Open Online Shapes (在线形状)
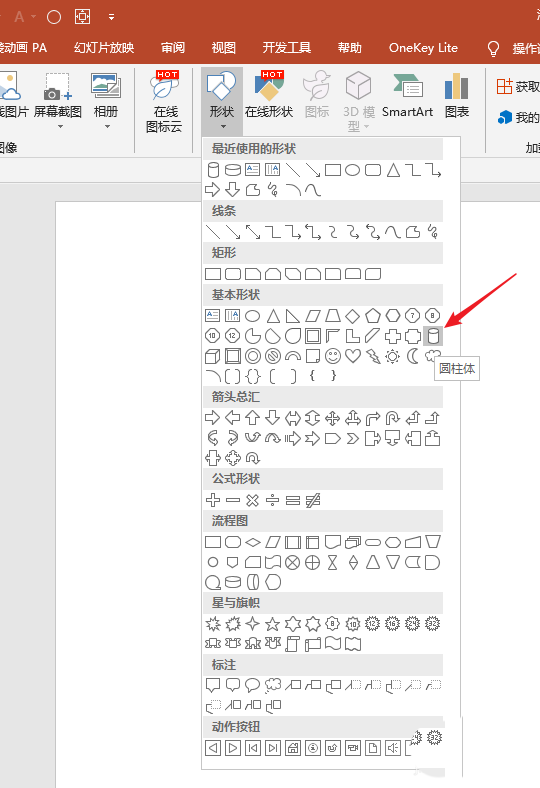540x788 pixels. [269, 95]
